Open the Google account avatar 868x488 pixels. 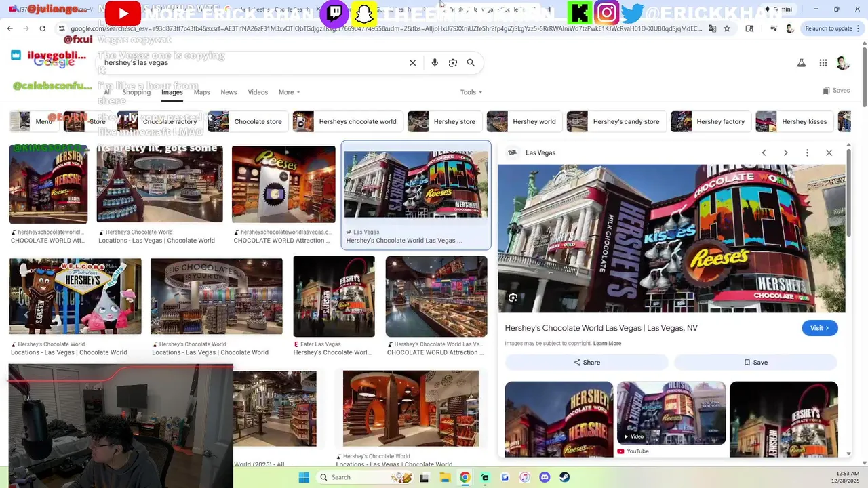(x=843, y=63)
